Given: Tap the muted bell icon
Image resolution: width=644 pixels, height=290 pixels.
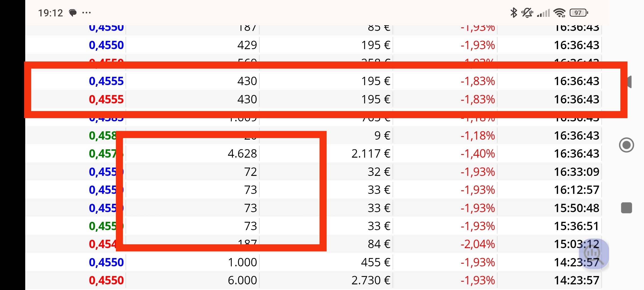Looking at the screenshot, I should coord(527,13).
